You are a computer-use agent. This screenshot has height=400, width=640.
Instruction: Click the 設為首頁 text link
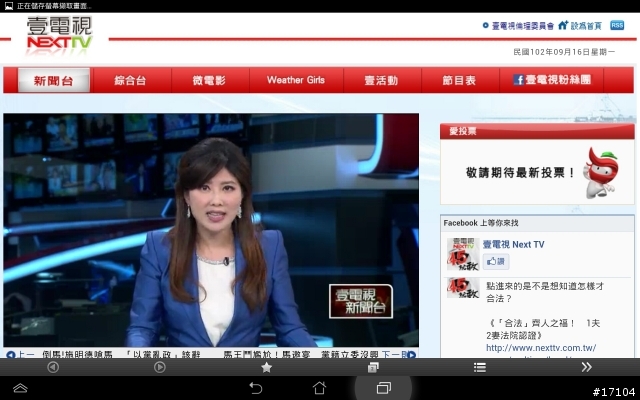click(586, 26)
